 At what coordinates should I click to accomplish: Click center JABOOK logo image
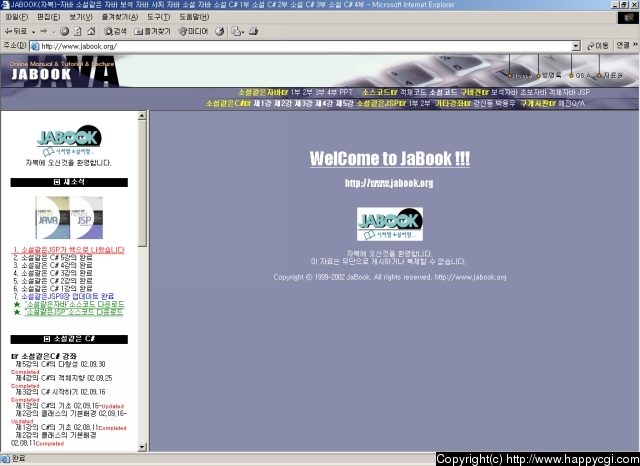(390, 224)
